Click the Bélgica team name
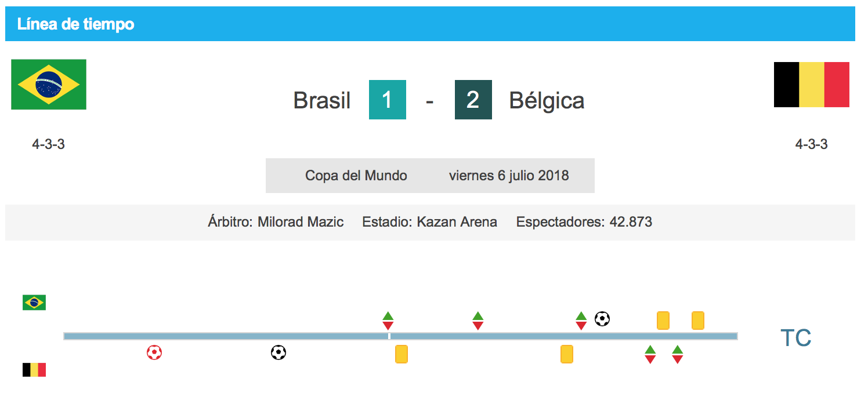Image resolution: width=868 pixels, height=393 pixels. [x=547, y=101]
